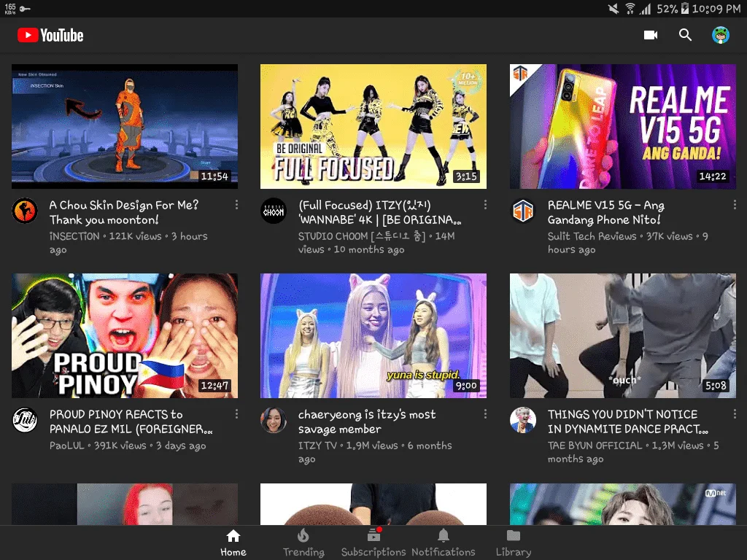Switch to the Notifications tab
Image resolution: width=747 pixels, height=560 pixels.
pos(444,542)
